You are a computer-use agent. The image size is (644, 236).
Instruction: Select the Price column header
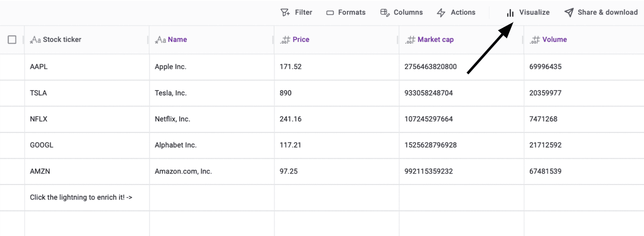[337, 40]
